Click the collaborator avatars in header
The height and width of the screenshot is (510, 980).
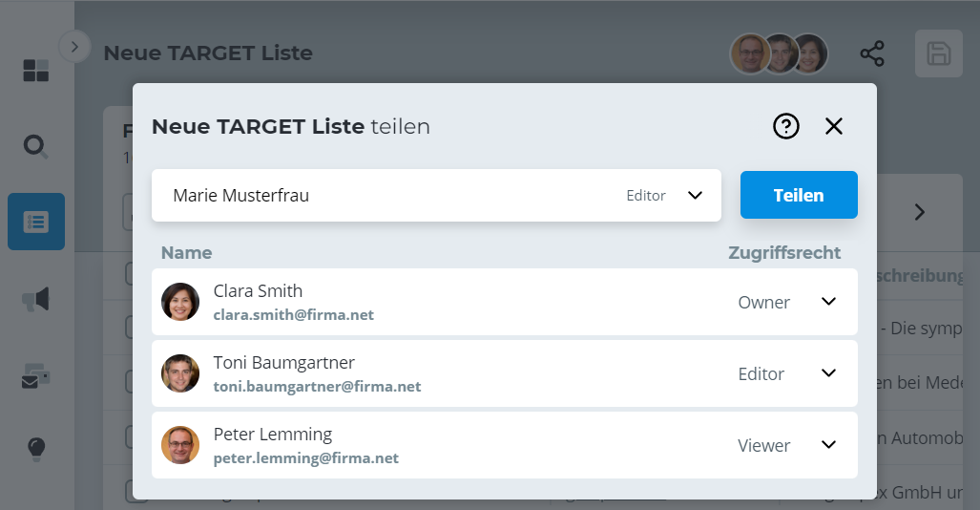point(779,54)
